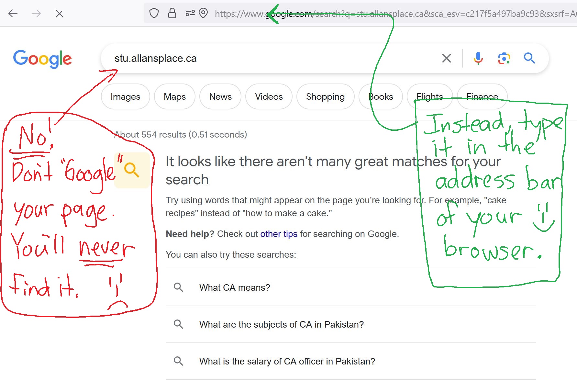Click the site security padlock icon

pos(172,13)
